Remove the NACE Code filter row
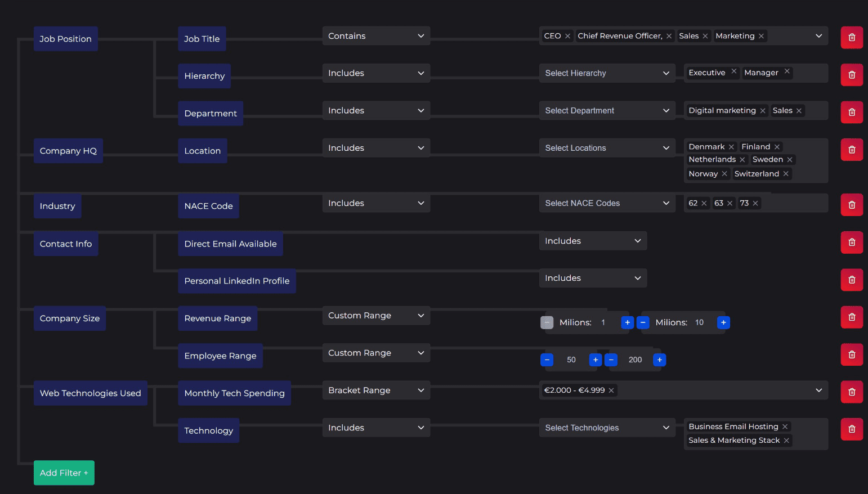Image resolution: width=868 pixels, height=494 pixels. coord(851,205)
